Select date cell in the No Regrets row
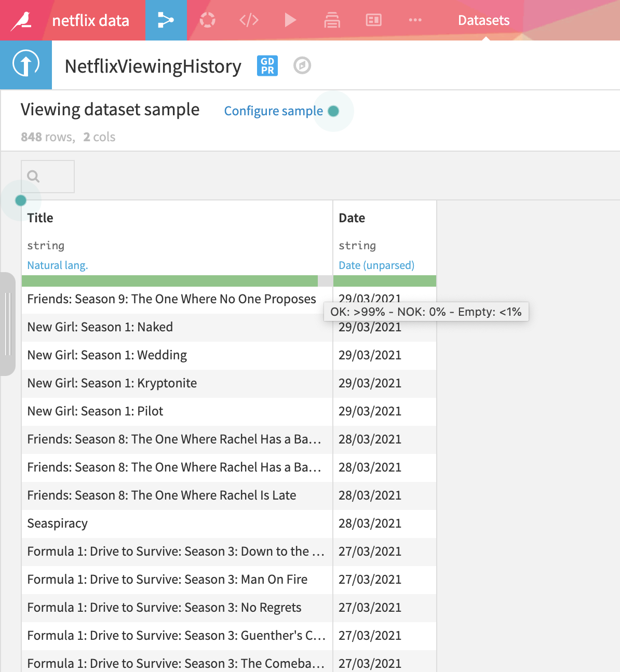The height and width of the screenshot is (672, 620). (385, 608)
